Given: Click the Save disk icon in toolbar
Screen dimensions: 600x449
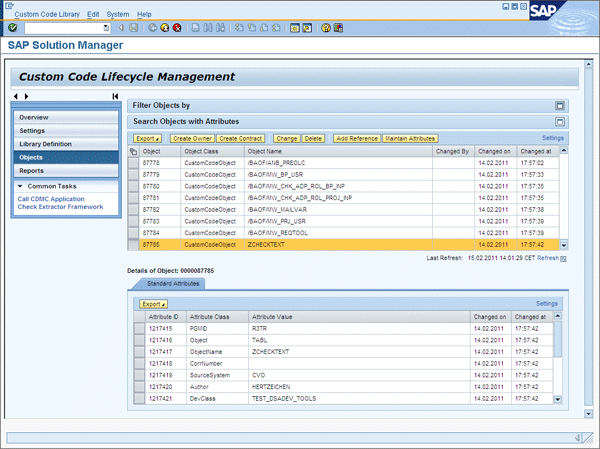Looking at the screenshot, I should pyautogui.click(x=133, y=28).
